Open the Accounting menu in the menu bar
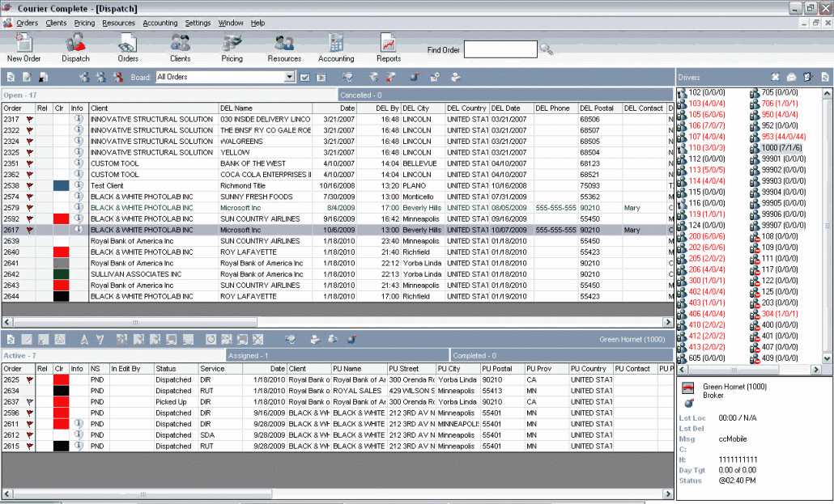 pyautogui.click(x=160, y=23)
